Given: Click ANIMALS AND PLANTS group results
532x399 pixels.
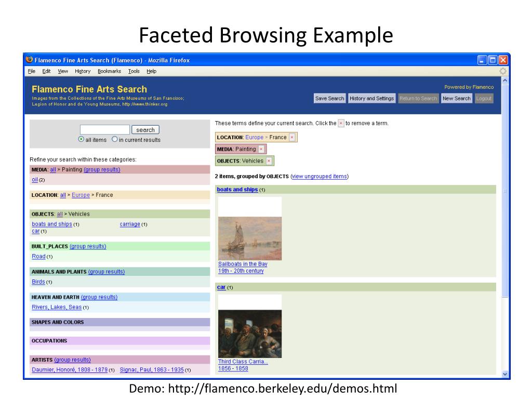Looking at the screenshot, I should [x=107, y=272].
